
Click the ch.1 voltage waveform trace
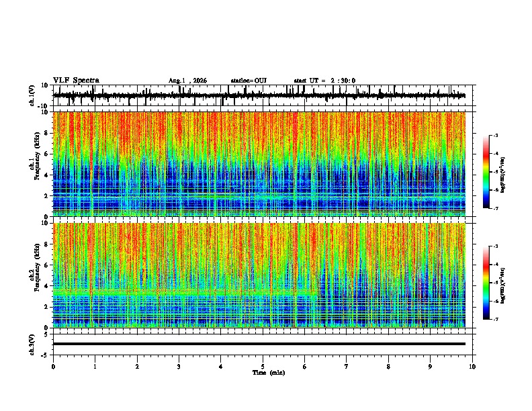point(259,95)
